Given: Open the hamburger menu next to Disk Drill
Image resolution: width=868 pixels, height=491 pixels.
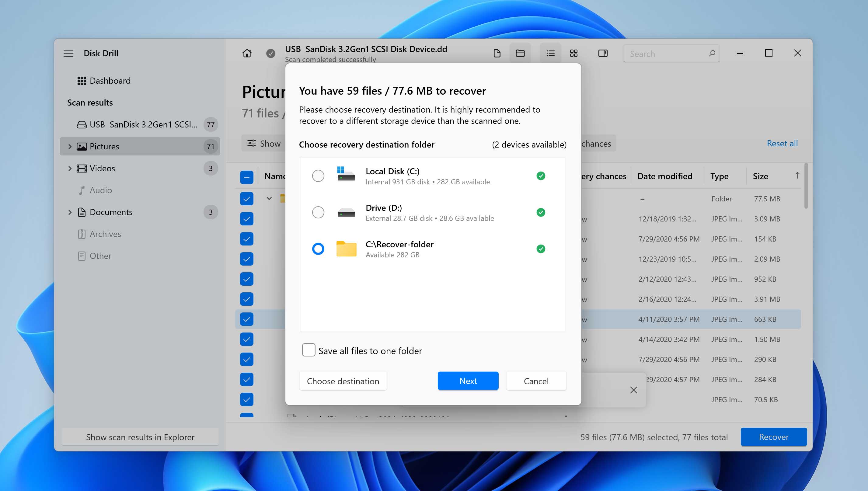Looking at the screenshot, I should click(x=68, y=53).
